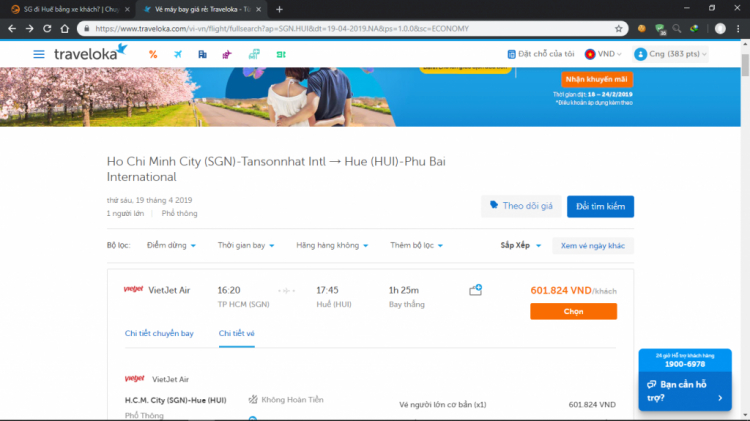Open Chrome three-dot menu
This screenshot has width=750, height=421.
738,29
